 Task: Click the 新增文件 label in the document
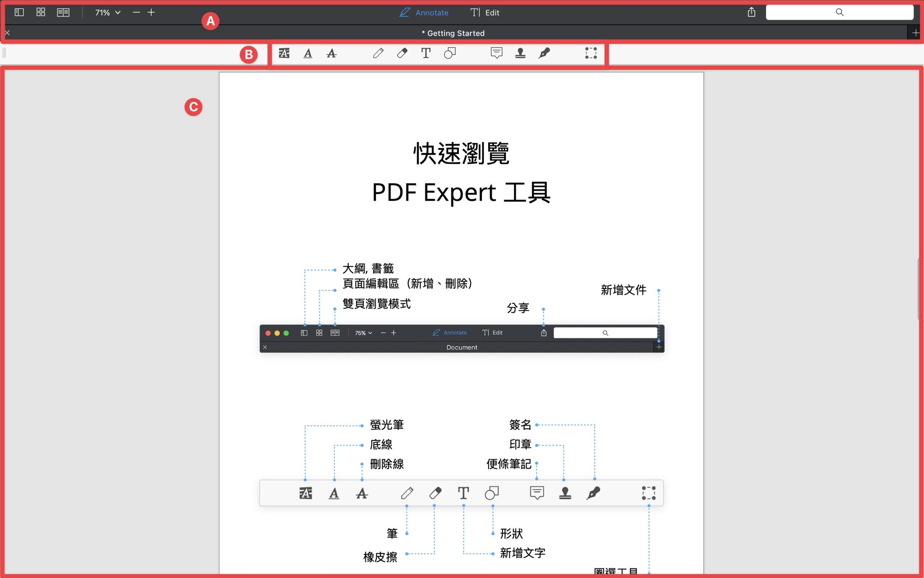coord(624,290)
